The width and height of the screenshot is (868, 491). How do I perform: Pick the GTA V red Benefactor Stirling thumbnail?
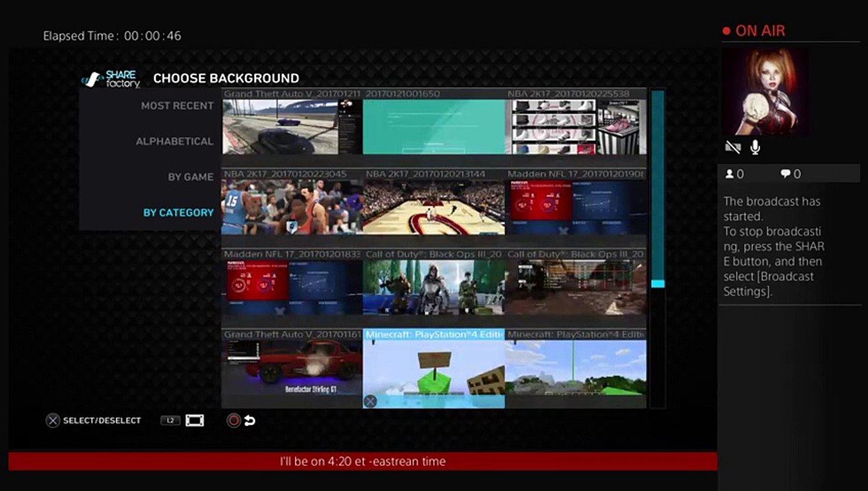tap(292, 368)
